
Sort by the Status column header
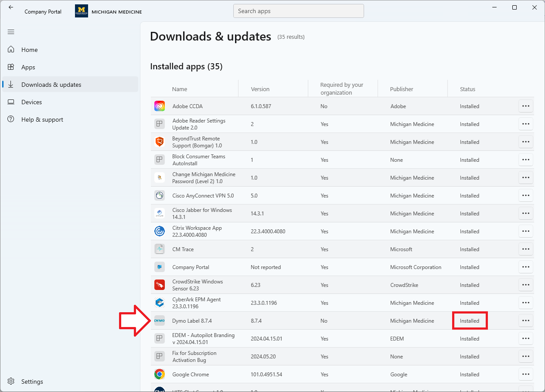pos(467,89)
